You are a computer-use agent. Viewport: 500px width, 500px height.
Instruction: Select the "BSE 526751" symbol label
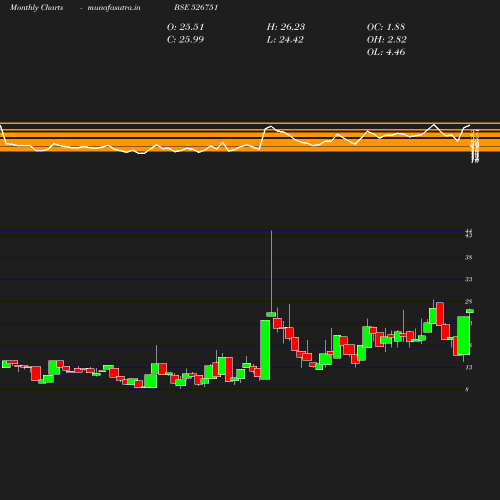point(196,7)
